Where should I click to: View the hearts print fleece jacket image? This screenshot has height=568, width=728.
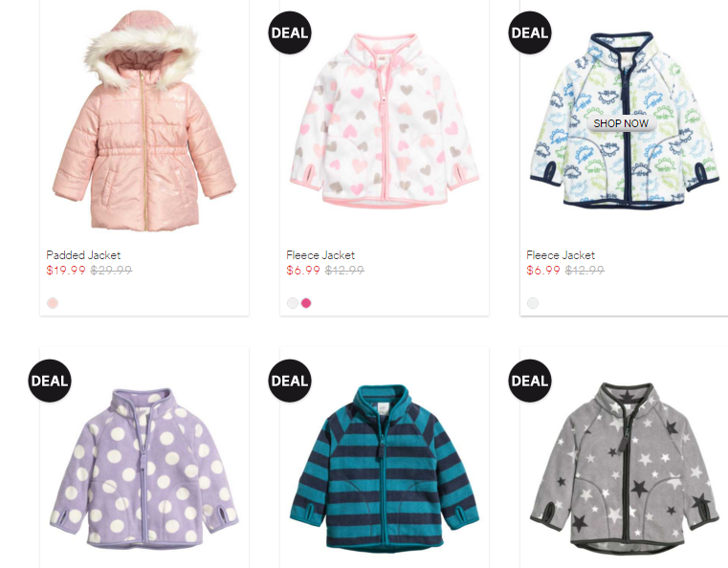coord(385,120)
